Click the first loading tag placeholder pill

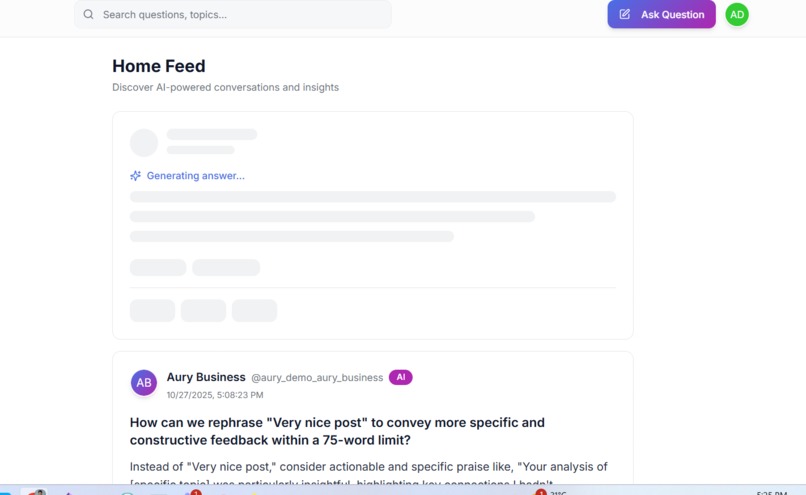click(158, 267)
